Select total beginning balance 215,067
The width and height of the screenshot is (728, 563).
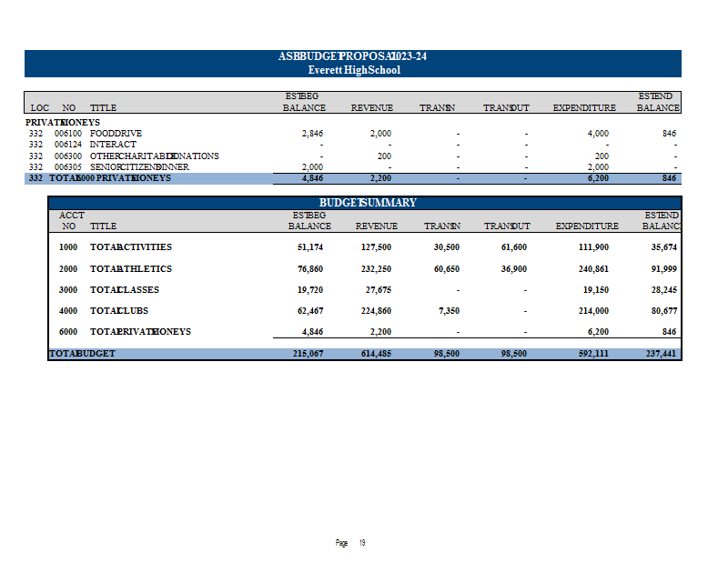(x=308, y=353)
